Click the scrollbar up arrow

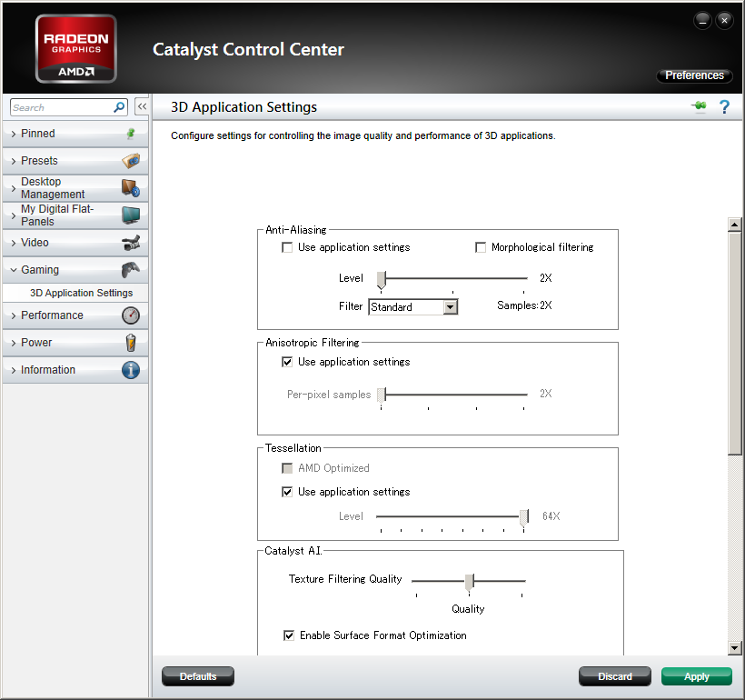pos(734,225)
